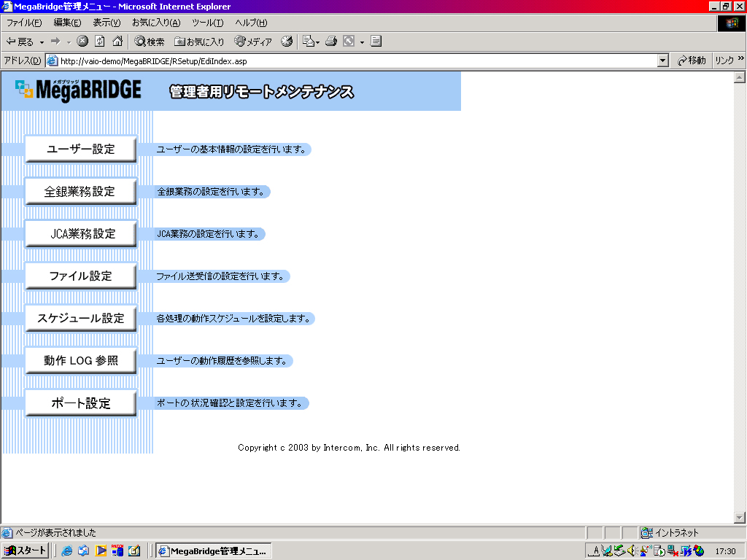
Task: Click 'JCA業務の設定を行います。' description
Action: [x=208, y=234]
